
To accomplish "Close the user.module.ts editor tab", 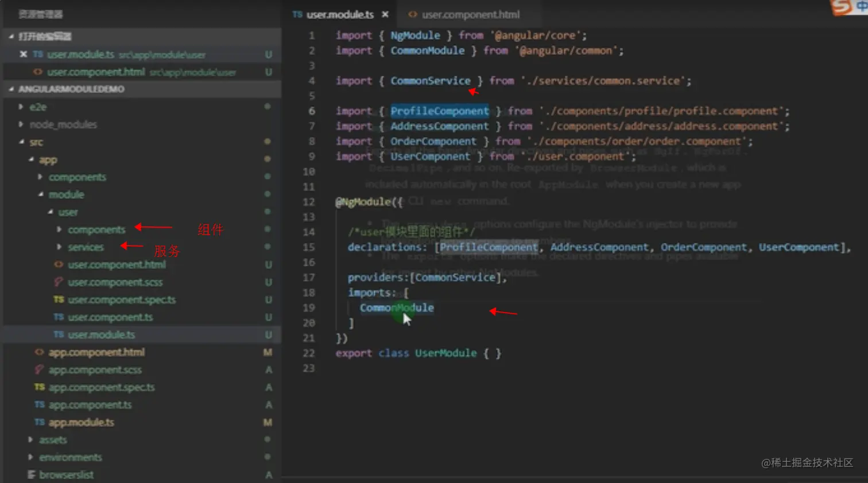I will point(385,14).
